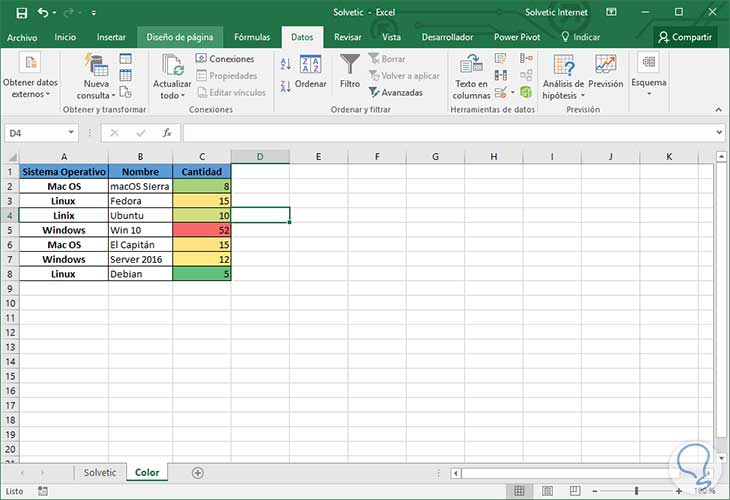This screenshot has height=500, width=730.
Task: Sort ascending with the A to Z icon
Action: click(x=286, y=64)
